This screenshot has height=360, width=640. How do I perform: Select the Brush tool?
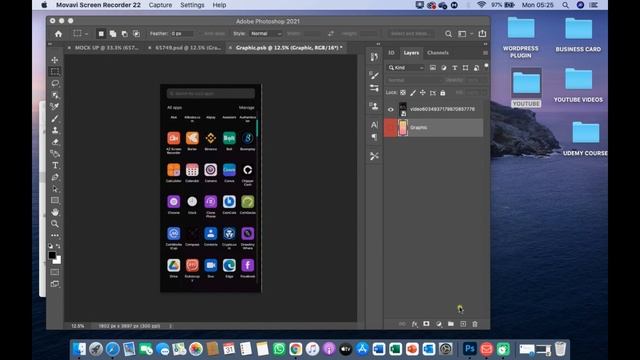coord(55,119)
